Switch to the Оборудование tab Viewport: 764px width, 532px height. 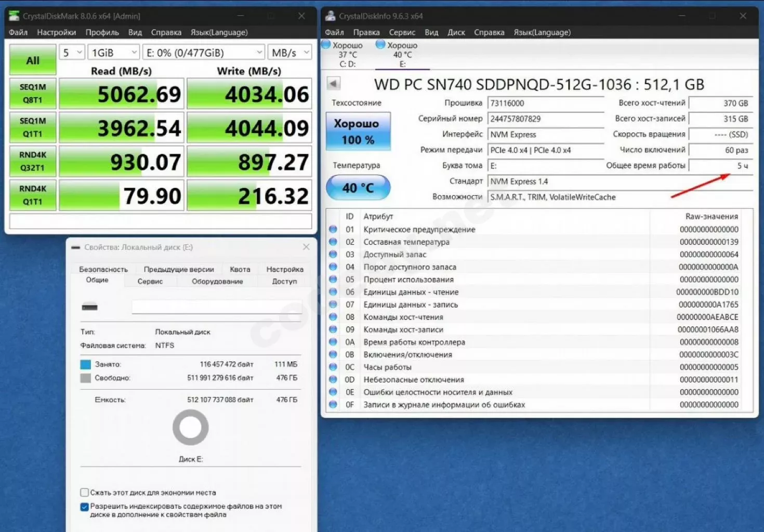click(x=217, y=281)
